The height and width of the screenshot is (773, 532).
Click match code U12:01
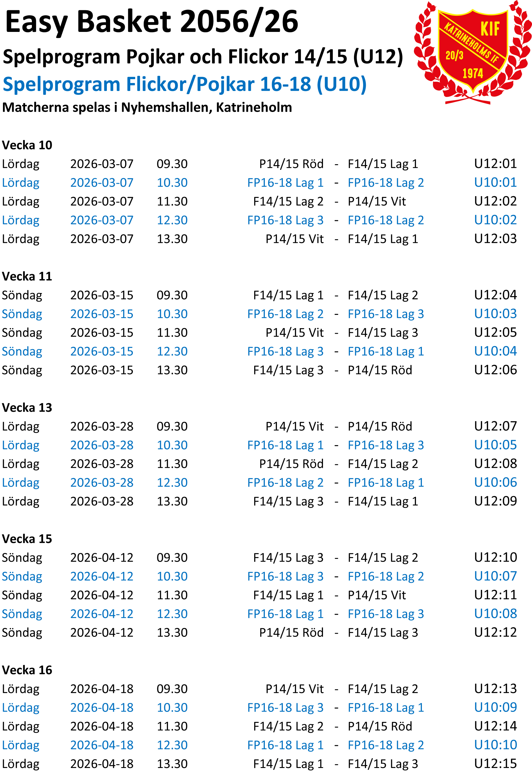(x=495, y=163)
